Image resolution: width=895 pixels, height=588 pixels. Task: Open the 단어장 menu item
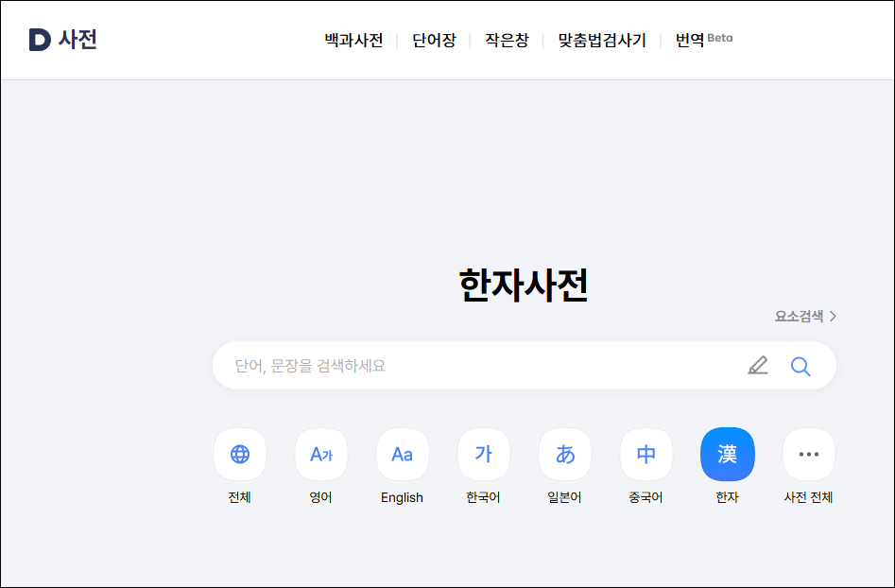pos(434,40)
